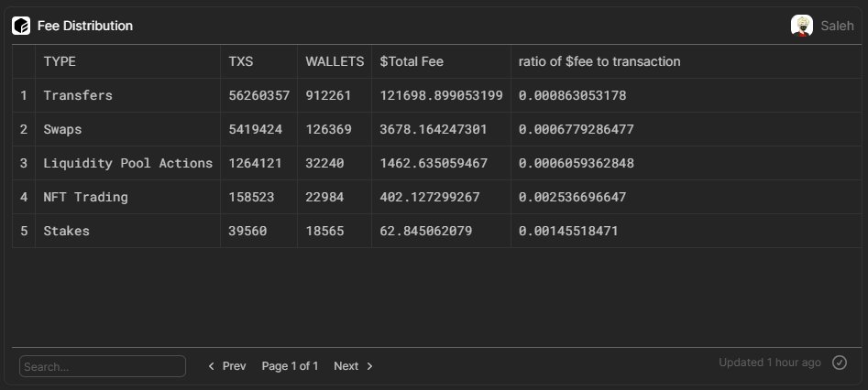Click the Fee Distribution title
Image resolution: width=868 pixels, height=390 pixels.
(85, 26)
